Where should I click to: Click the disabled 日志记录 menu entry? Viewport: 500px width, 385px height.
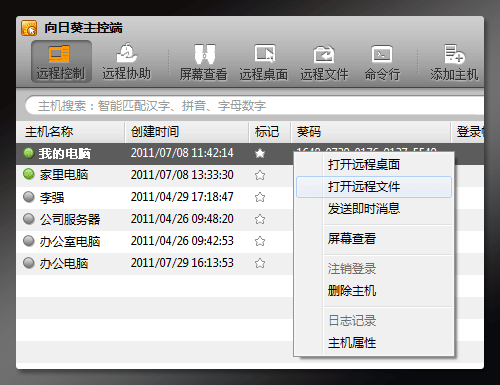pyautogui.click(x=374, y=321)
